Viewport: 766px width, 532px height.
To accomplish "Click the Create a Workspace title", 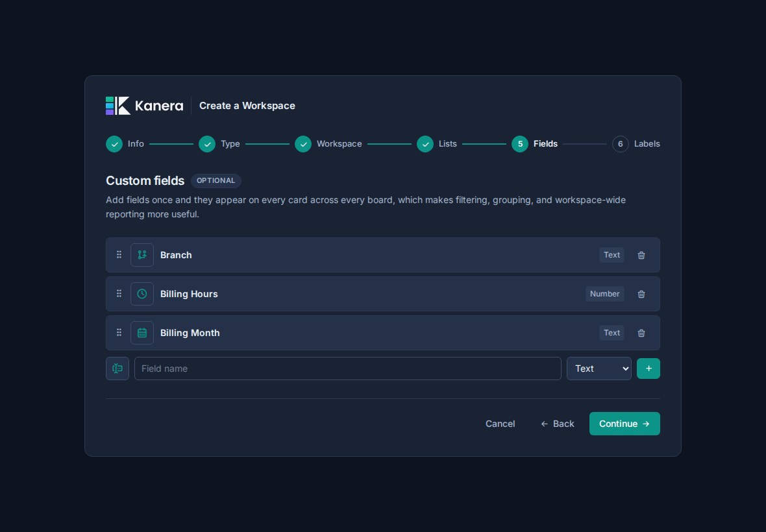I will click(x=247, y=106).
